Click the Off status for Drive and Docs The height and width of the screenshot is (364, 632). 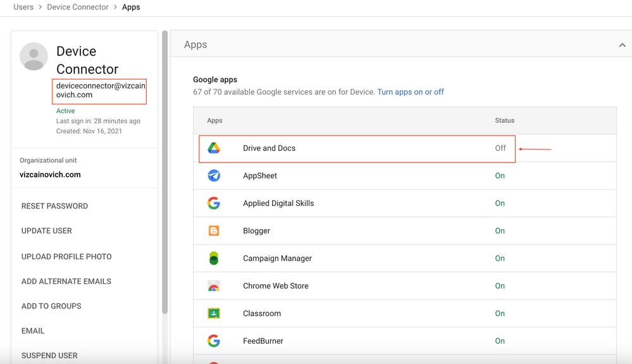(500, 148)
